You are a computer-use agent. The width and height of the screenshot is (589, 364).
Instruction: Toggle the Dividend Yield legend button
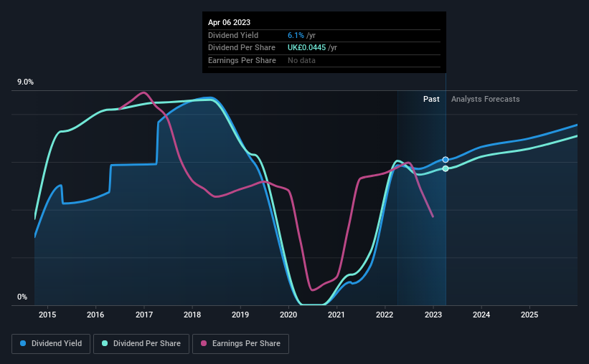click(x=51, y=344)
